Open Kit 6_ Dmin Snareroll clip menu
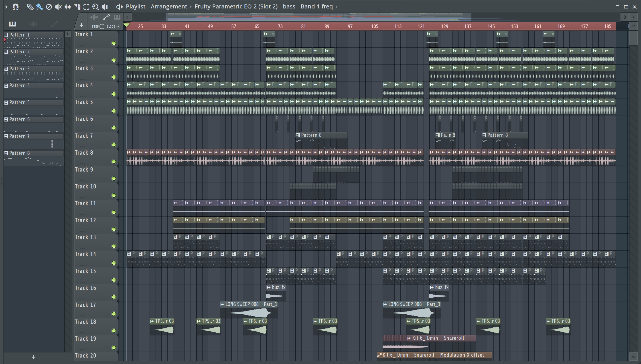Viewport: 641px width, 364px height. (409, 338)
